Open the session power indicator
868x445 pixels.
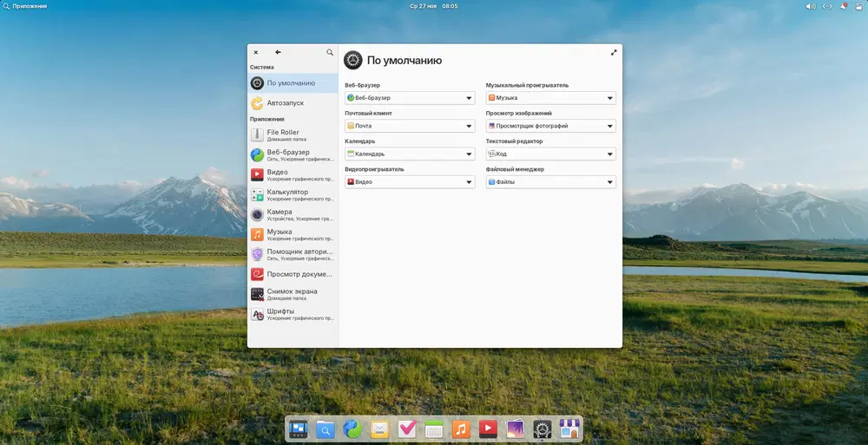coord(859,6)
